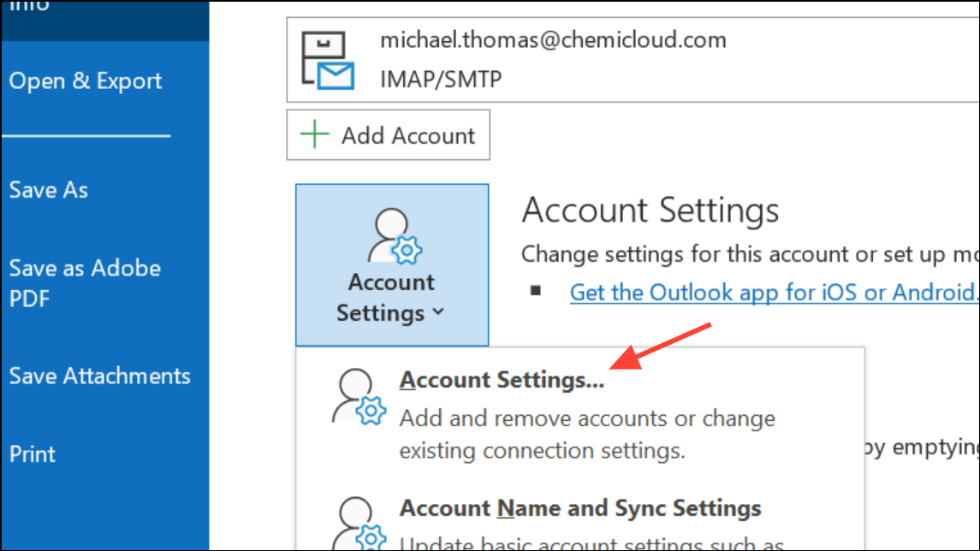Click the icon beside Account Name and Sync Settings
Image resolution: width=980 pixels, height=551 pixels.
(359, 524)
